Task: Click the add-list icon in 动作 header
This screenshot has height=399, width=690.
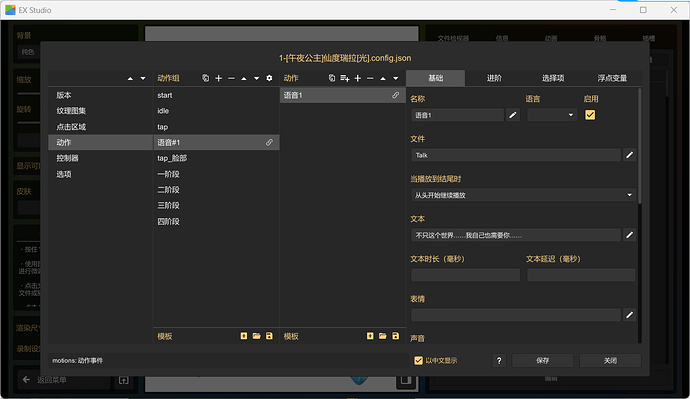Action: click(345, 78)
